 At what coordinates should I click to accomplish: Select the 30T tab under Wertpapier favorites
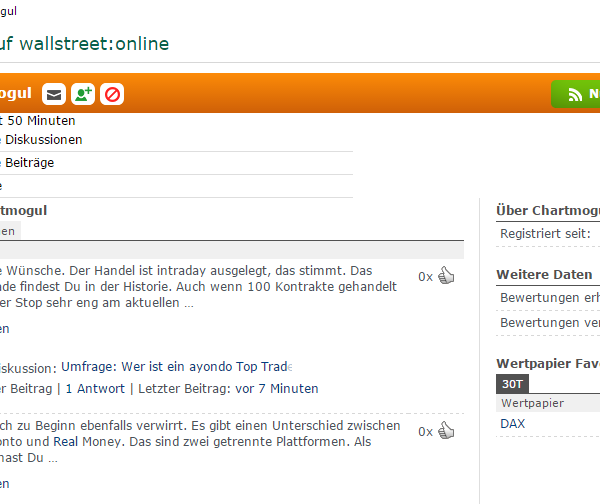click(x=512, y=384)
